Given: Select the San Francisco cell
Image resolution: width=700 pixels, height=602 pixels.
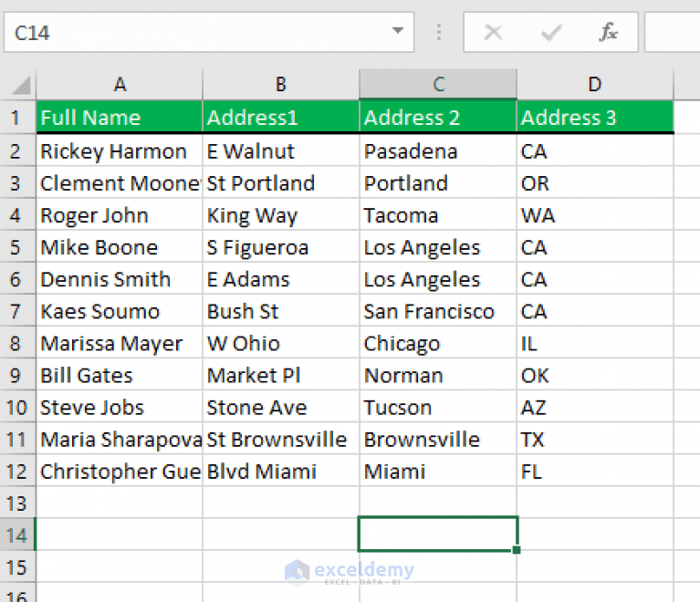Looking at the screenshot, I should click(x=438, y=311).
